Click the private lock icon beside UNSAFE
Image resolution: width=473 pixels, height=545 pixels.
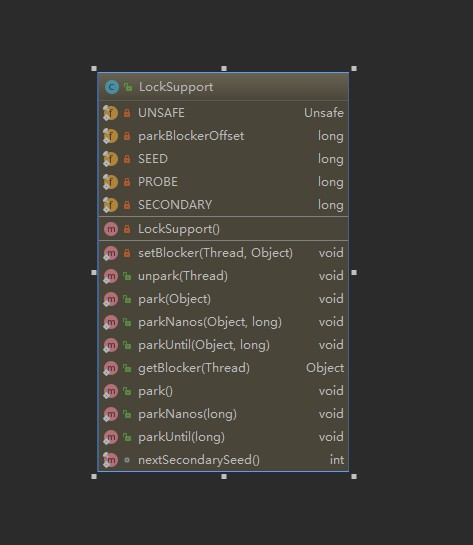tap(127, 113)
